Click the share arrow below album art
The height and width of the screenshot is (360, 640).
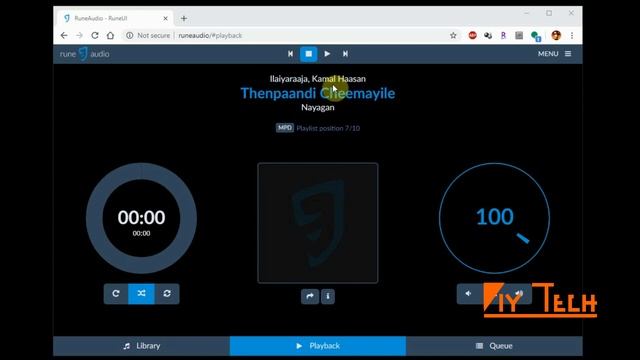(310, 296)
